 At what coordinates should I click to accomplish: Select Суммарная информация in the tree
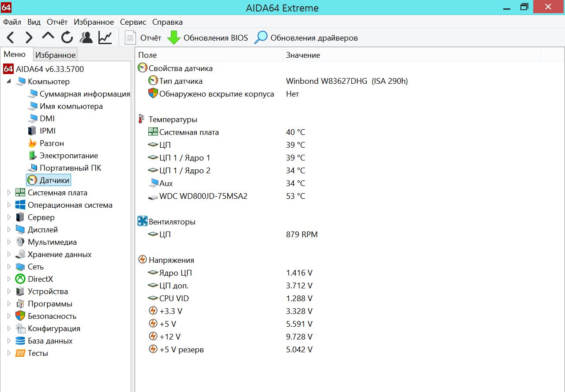pyautogui.click(x=85, y=94)
